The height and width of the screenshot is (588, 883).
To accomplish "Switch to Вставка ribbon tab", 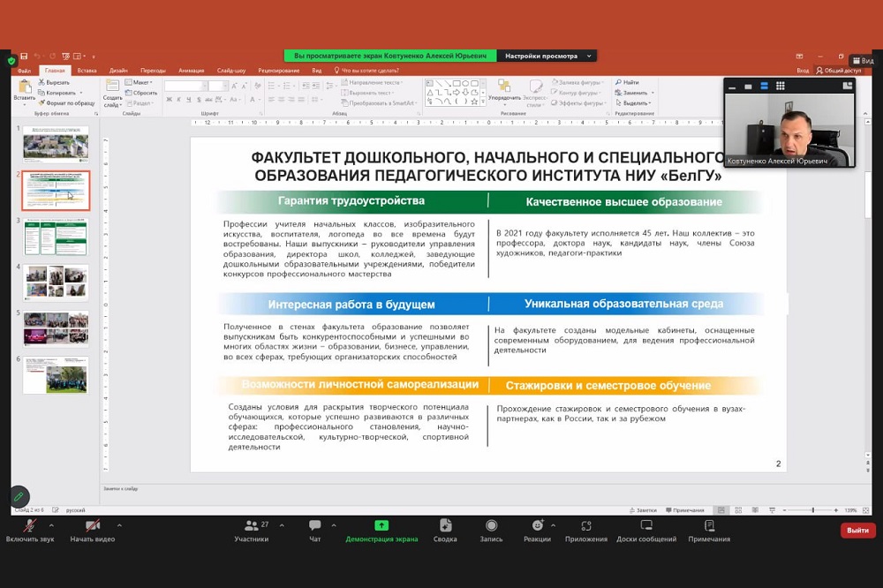I will pos(87,71).
